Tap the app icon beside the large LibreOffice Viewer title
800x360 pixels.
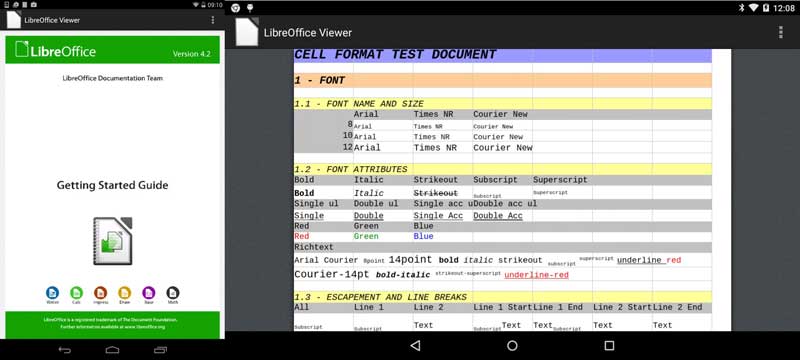247,32
